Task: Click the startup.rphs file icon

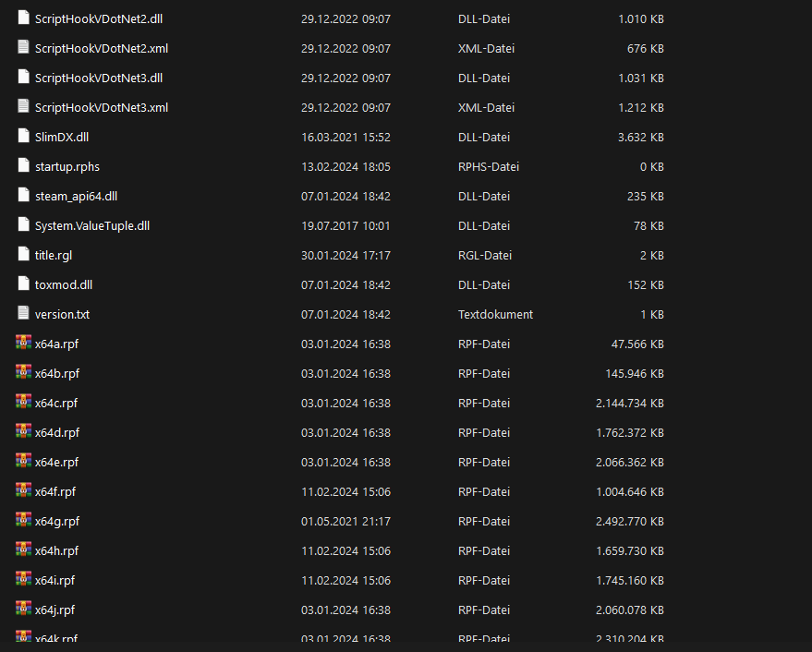Action: coord(24,166)
